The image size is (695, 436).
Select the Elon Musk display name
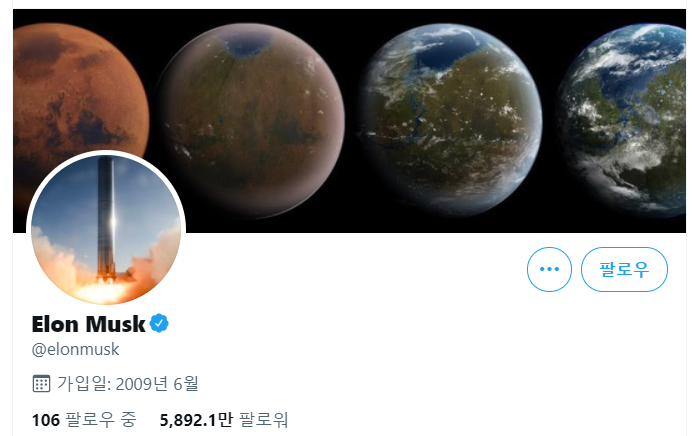pos(89,324)
